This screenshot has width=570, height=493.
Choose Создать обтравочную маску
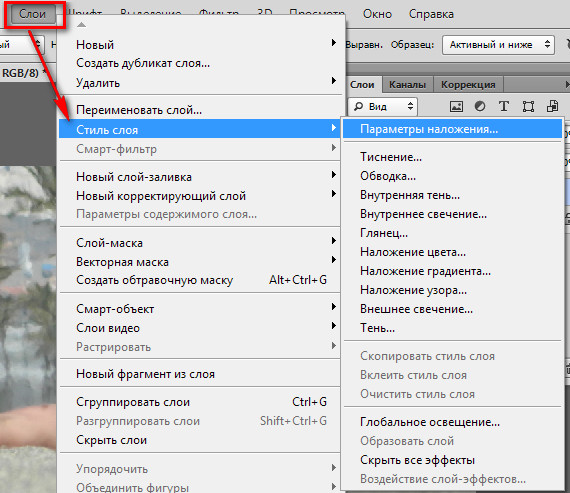click(200, 280)
